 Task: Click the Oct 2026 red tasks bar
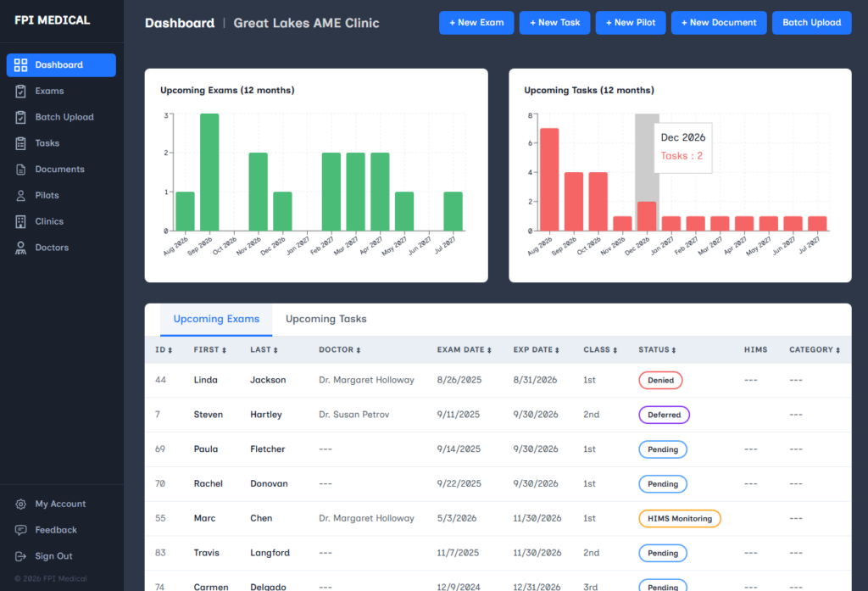click(598, 202)
